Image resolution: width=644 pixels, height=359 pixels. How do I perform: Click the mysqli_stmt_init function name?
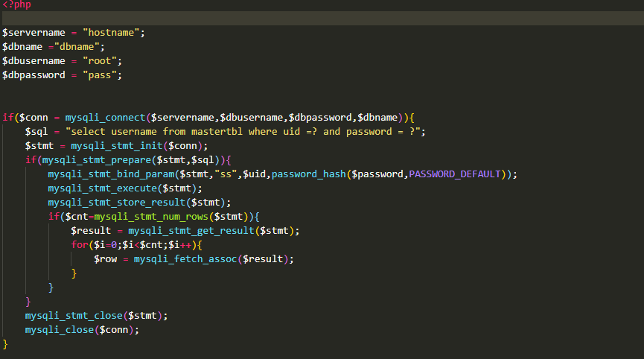117,146
